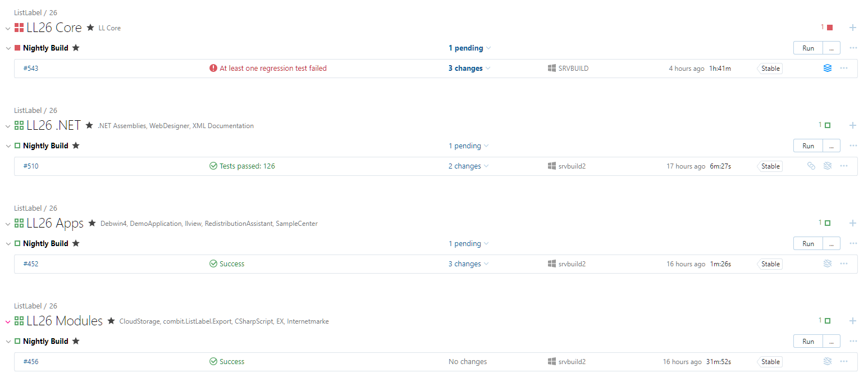Screen dimensions: 868x377
Task: Click the green LL26 Apps project grid icon
Action: tap(19, 223)
